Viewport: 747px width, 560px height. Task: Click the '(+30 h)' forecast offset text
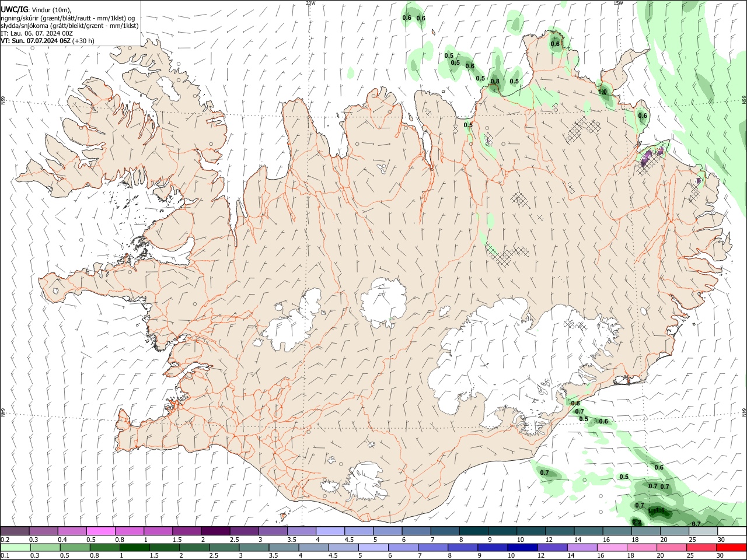pyautogui.click(x=84, y=41)
